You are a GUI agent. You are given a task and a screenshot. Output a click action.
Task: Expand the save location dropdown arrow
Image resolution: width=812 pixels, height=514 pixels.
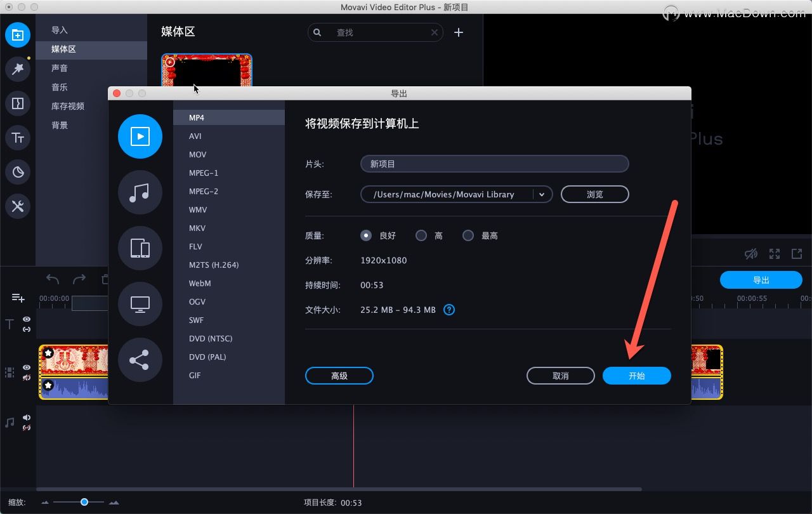542,194
